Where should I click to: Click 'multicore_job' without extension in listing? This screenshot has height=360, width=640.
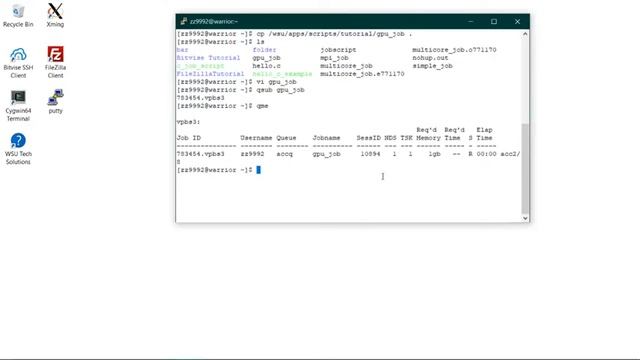coord(346,66)
